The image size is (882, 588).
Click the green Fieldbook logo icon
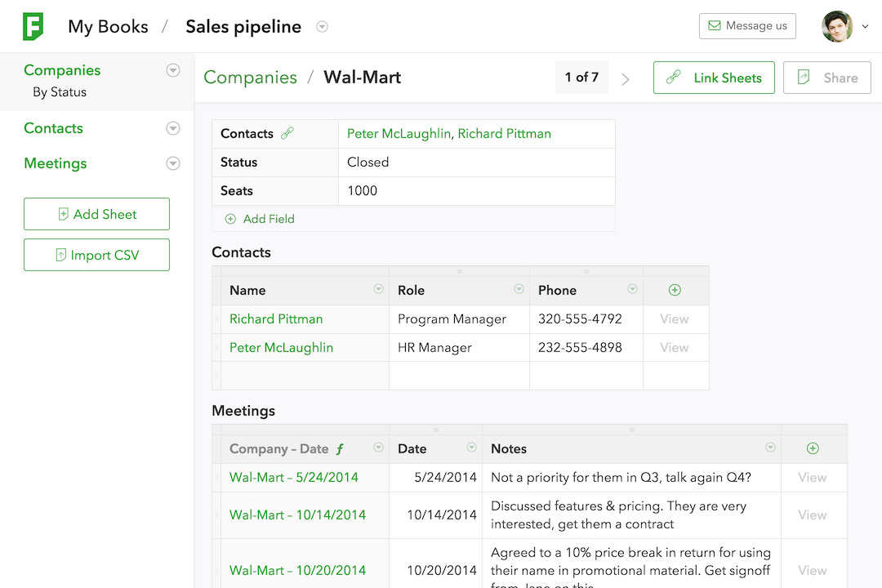(33, 26)
